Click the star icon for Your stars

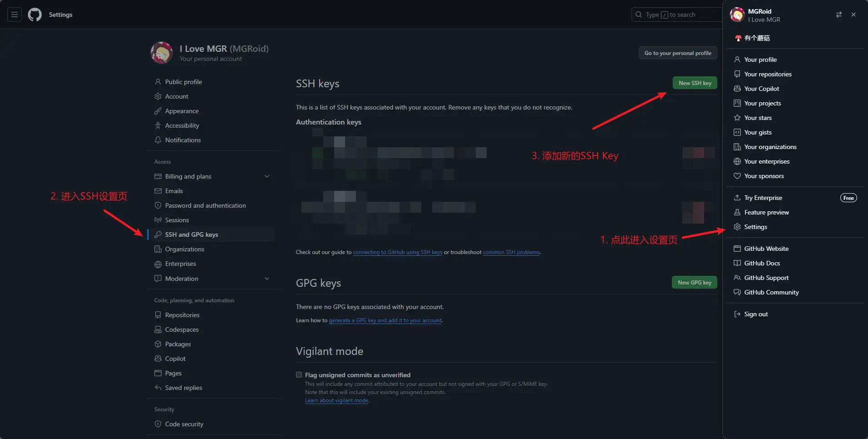tap(737, 118)
